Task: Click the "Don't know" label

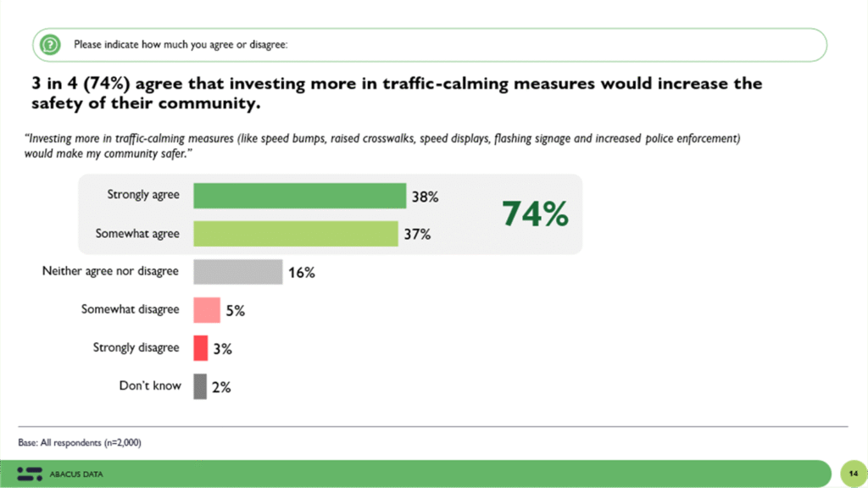Action: point(150,385)
